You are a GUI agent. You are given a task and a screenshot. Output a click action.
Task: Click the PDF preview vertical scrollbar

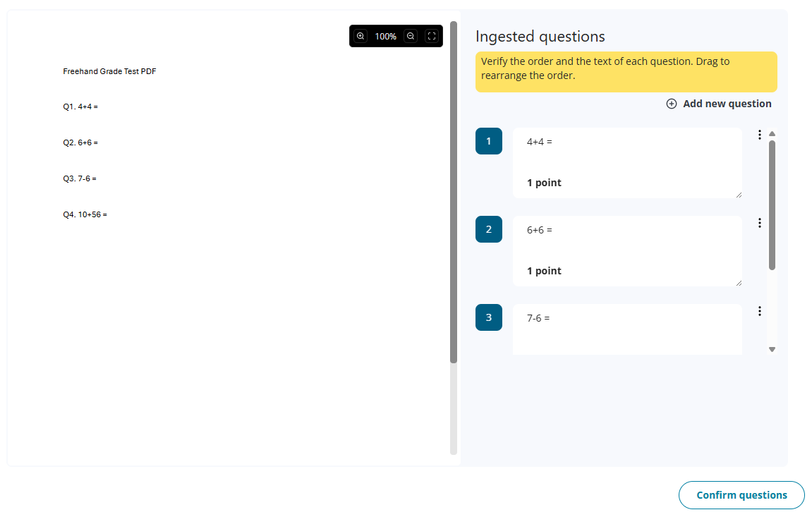(454, 192)
